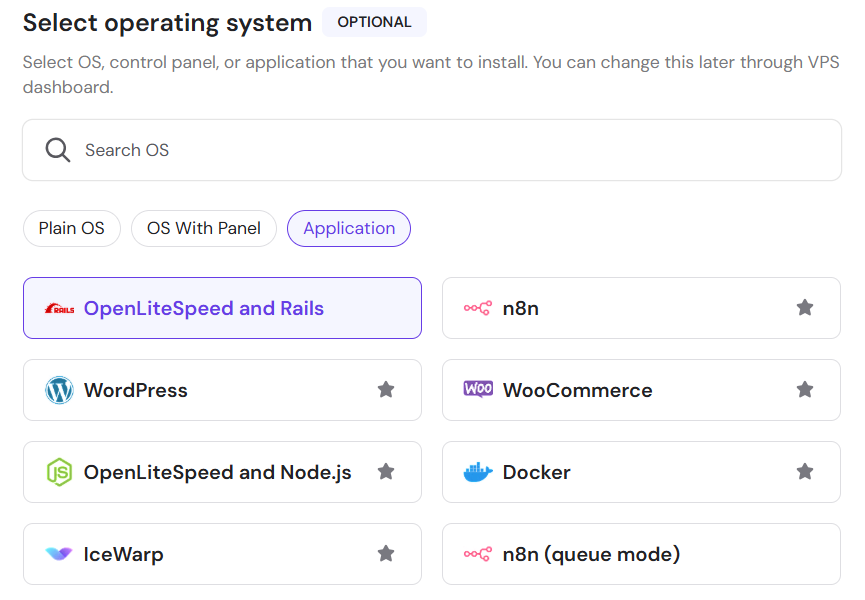This screenshot has height=600, width=865.
Task: Click the Docker whale logo icon
Action: 478,472
